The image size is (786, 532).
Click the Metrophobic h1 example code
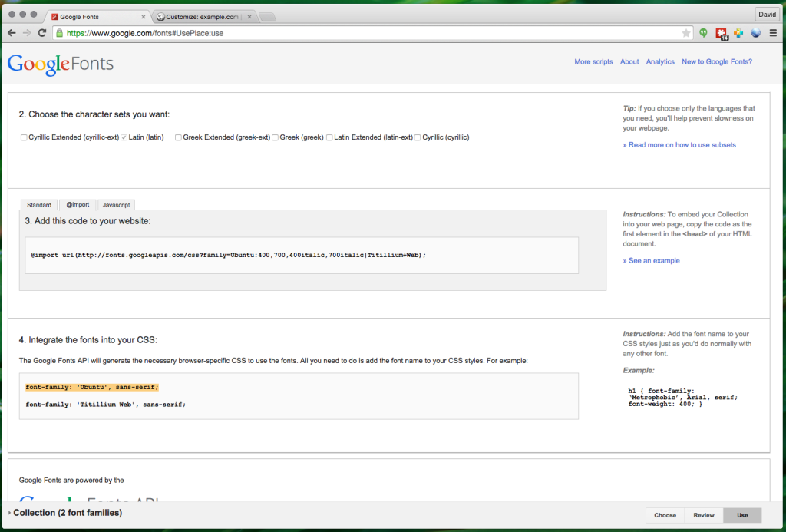[x=682, y=397]
